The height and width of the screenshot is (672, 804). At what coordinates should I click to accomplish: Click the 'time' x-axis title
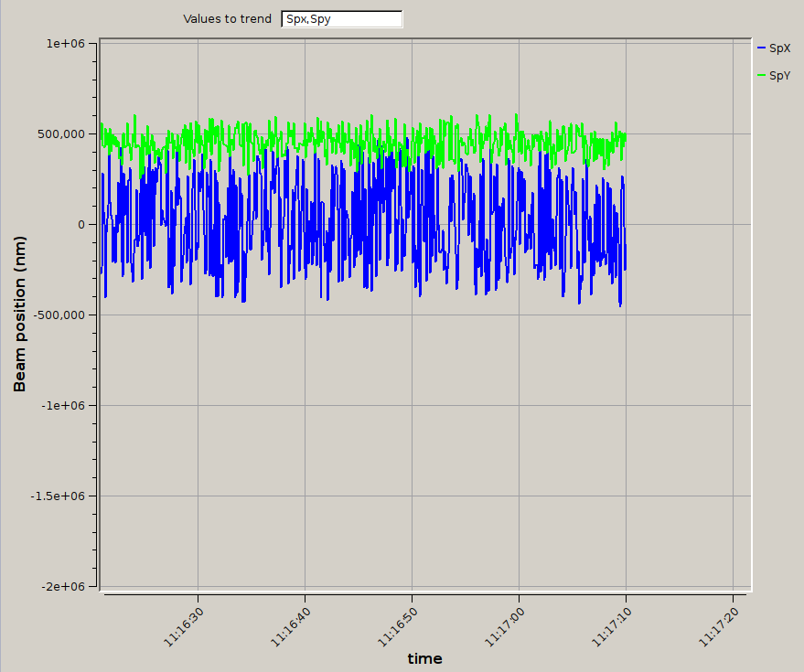point(424,658)
